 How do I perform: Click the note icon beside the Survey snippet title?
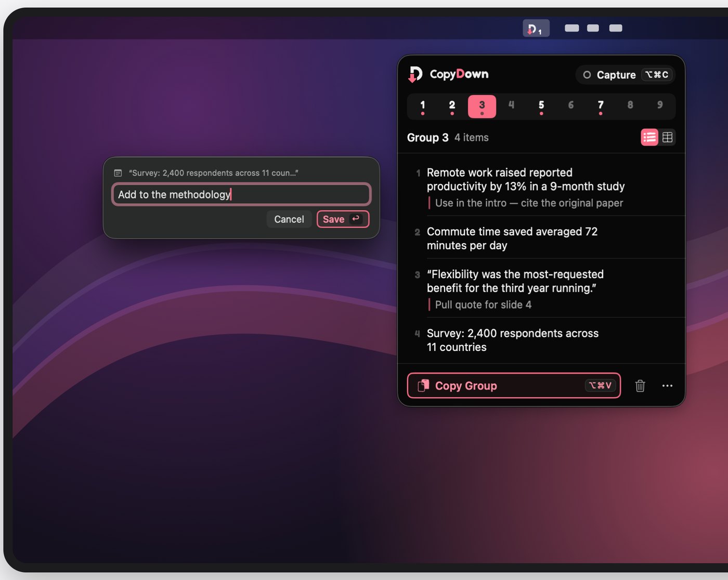click(118, 173)
